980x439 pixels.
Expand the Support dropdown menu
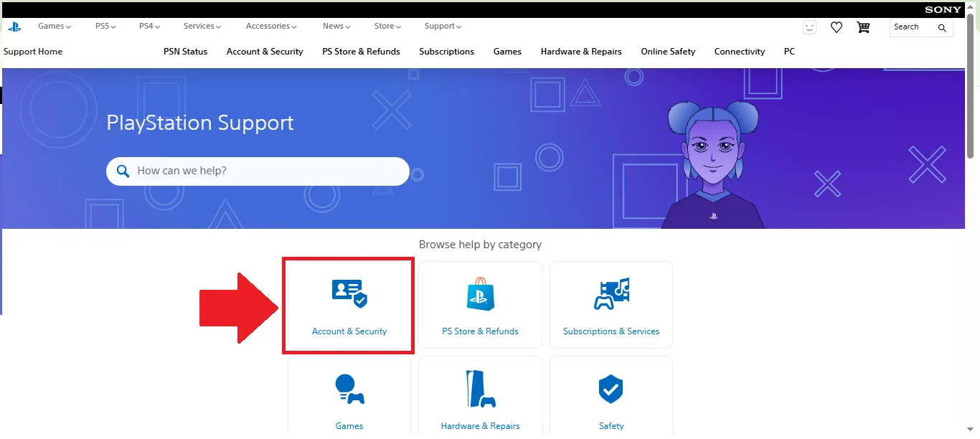[443, 26]
